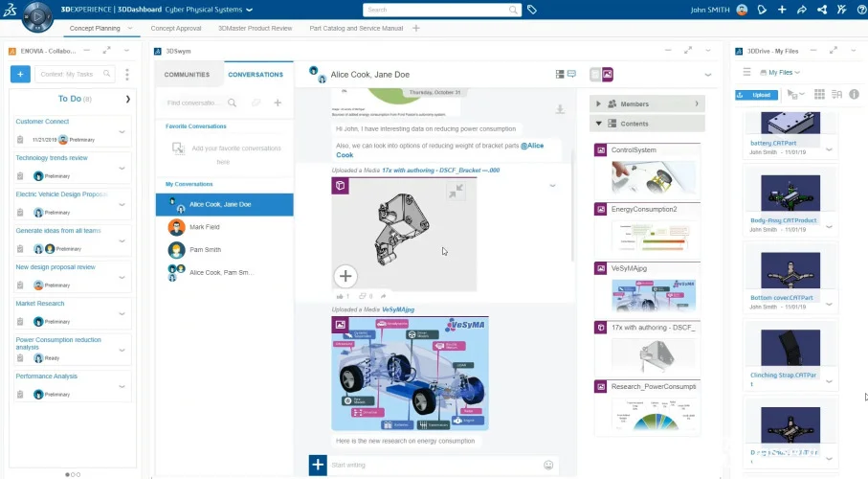Switch to the Concept Approval tab

(176, 29)
